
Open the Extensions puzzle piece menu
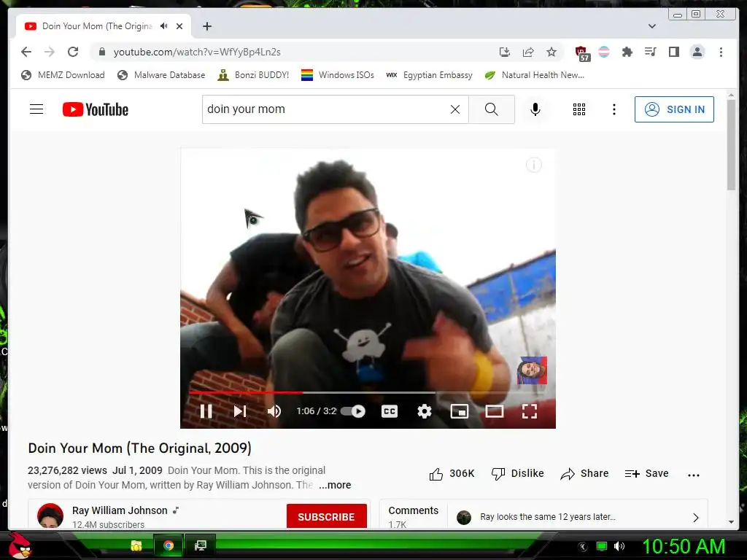pos(627,52)
